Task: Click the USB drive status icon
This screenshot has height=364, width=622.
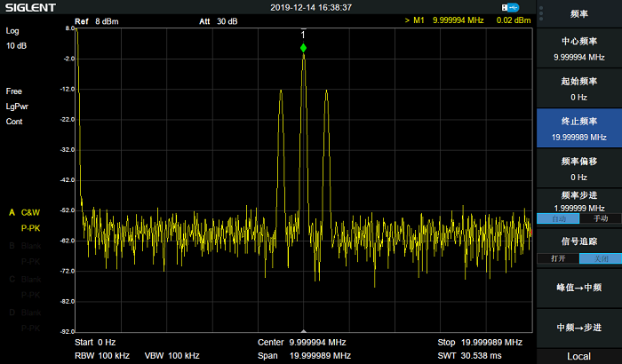Action: [x=510, y=7]
